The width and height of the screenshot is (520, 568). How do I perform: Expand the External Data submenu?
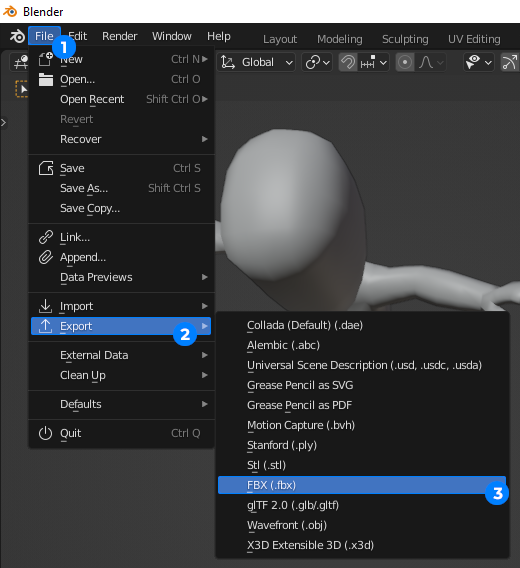click(121, 355)
